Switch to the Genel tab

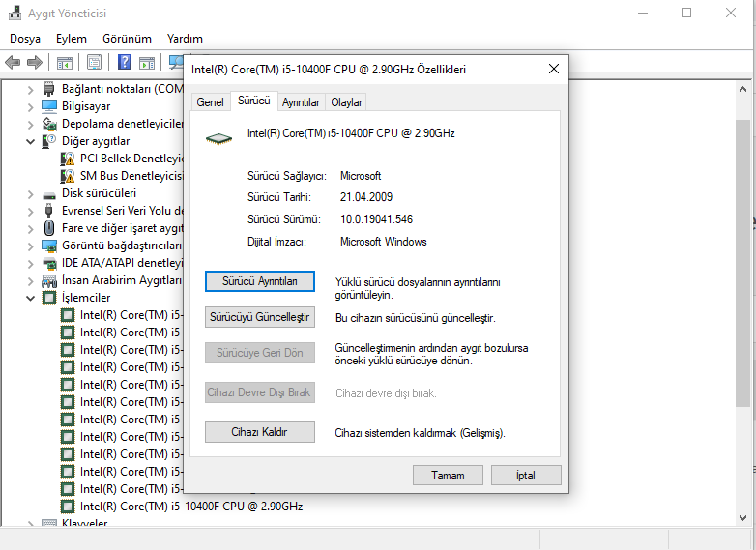(210, 102)
